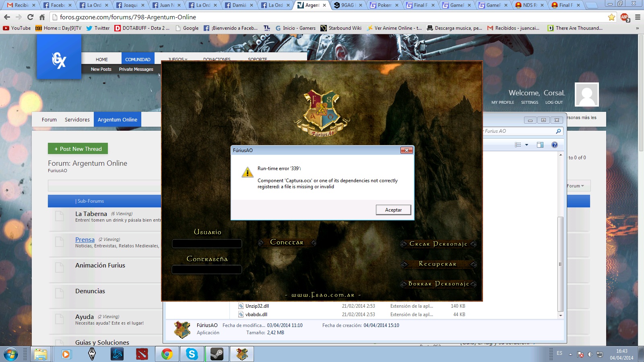This screenshot has width=644, height=362.
Task: Select the vbabdx.dll file in Explorer
Action: 256,315
